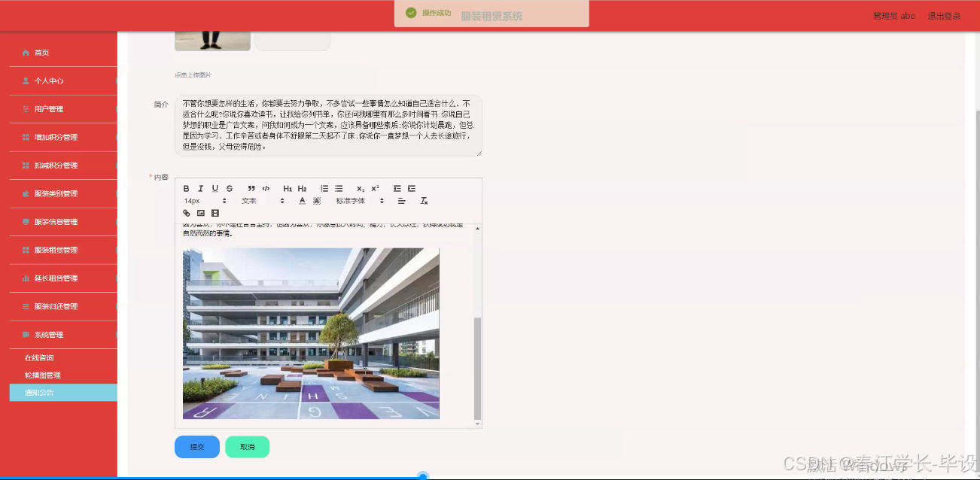Screen dimensions: 980x480
Task: Create a bulleted list
Action: [x=339, y=189]
